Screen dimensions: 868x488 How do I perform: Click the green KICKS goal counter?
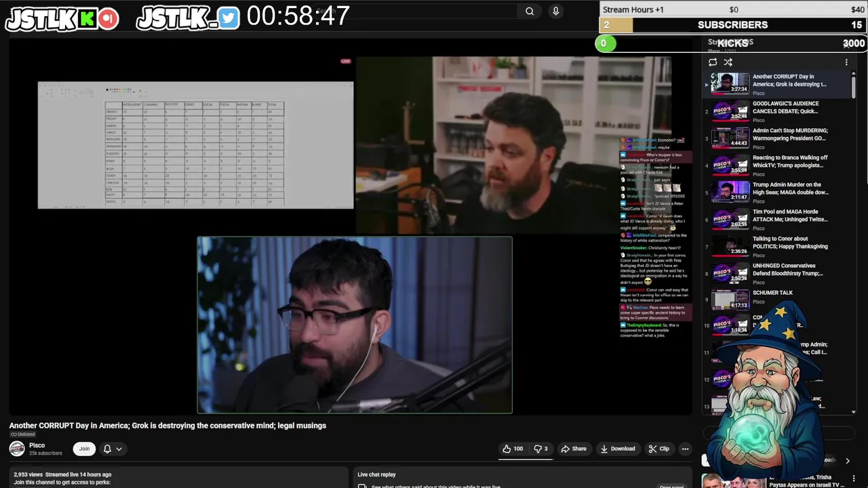tap(606, 43)
